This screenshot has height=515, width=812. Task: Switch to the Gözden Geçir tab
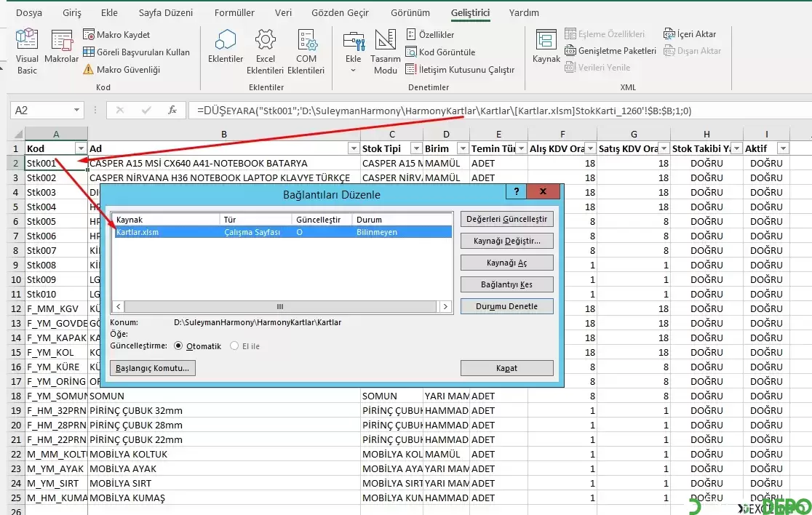(341, 12)
